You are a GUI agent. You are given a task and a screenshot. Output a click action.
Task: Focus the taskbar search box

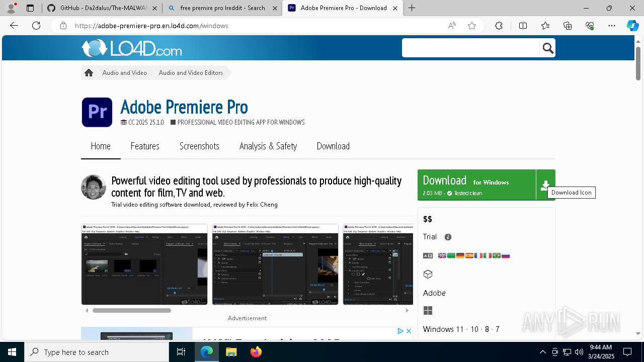(x=97, y=352)
